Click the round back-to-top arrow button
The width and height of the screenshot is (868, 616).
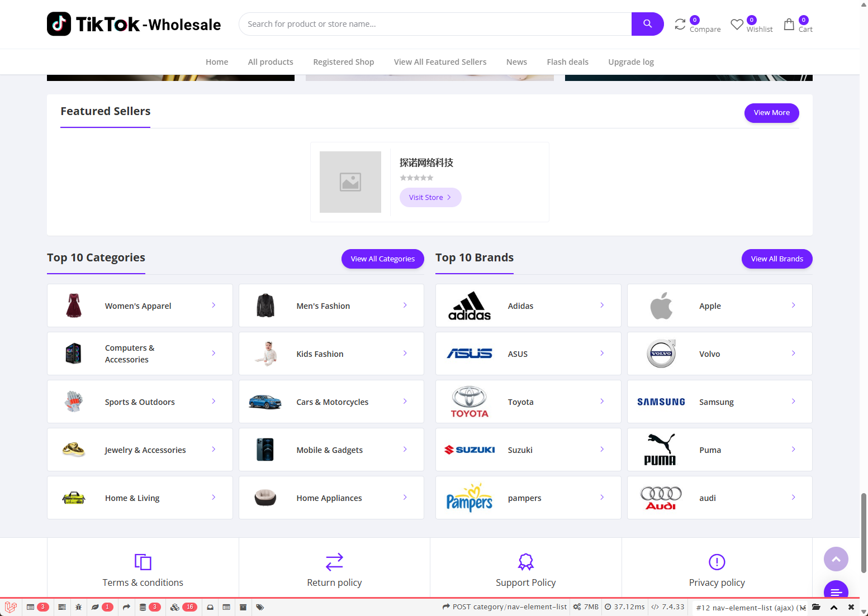836,559
